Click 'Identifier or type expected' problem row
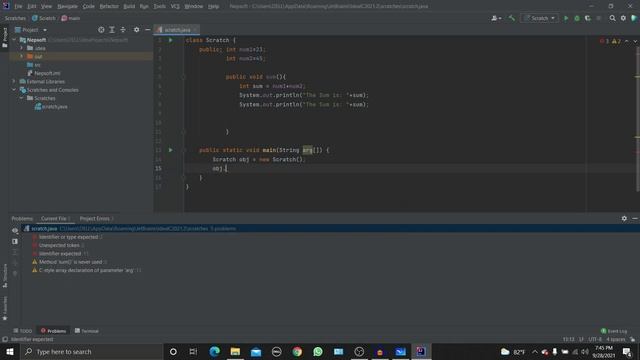Screen dimensions: 640x360 click(x=68, y=237)
